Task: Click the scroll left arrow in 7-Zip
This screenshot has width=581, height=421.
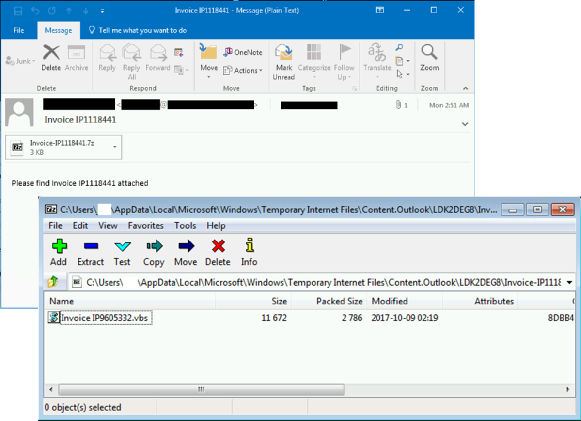Action: tap(51, 389)
